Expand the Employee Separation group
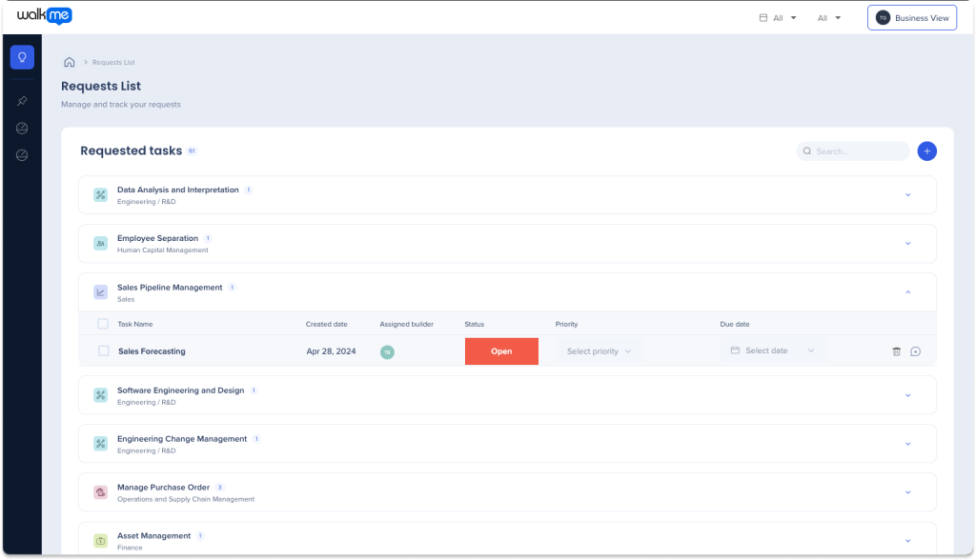The image size is (976, 560). [907, 244]
